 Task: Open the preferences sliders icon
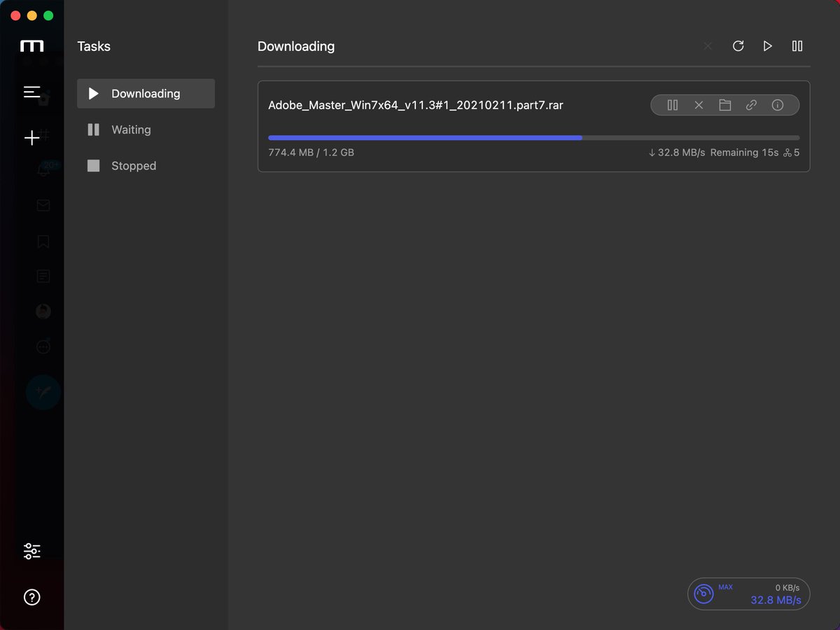pyautogui.click(x=32, y=551)
